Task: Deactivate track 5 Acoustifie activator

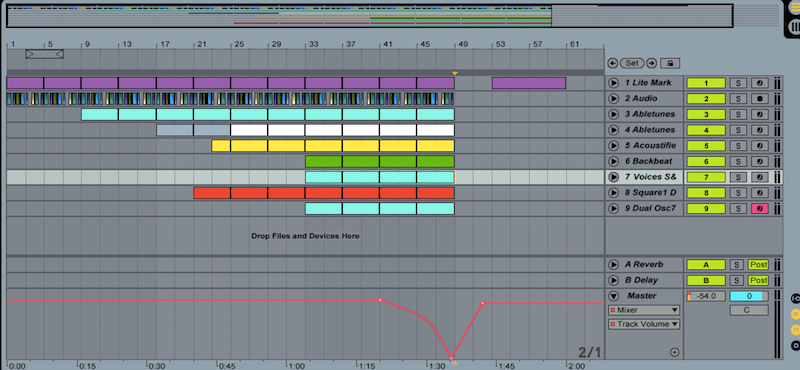Action: [x=706, y=145]
